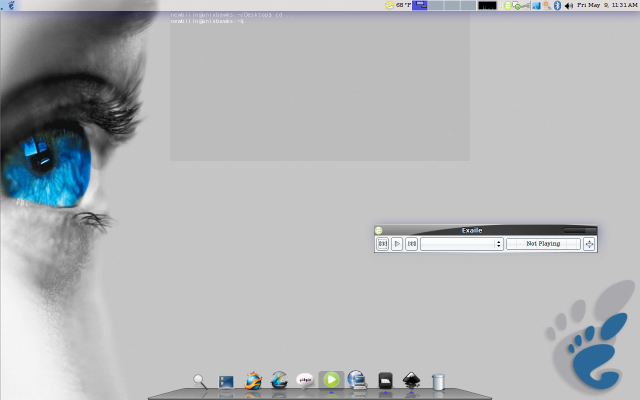This screenshot has width=640, height=400.
Task: Open the GNOME foot main menu
Action: [11, 5]
